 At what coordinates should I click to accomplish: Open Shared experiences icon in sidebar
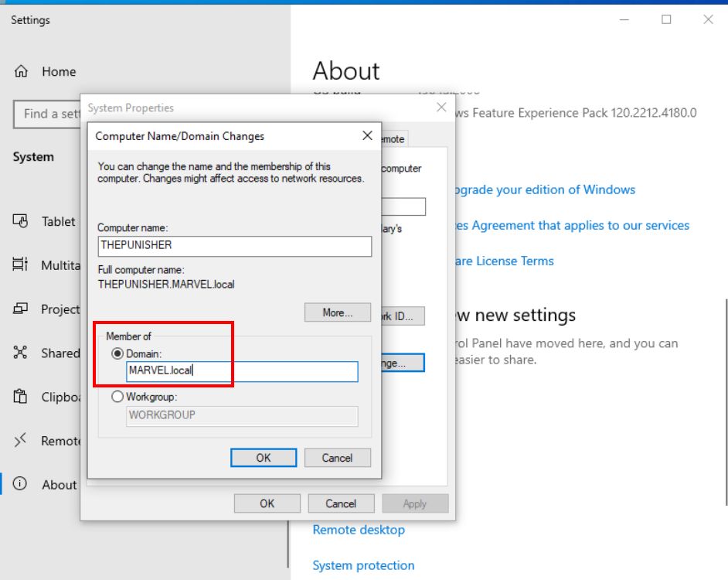point(21,353)
